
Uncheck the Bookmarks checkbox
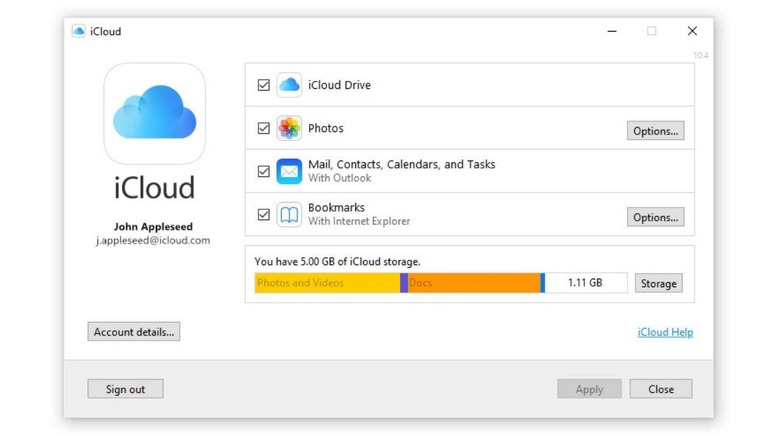click(264, 214)
